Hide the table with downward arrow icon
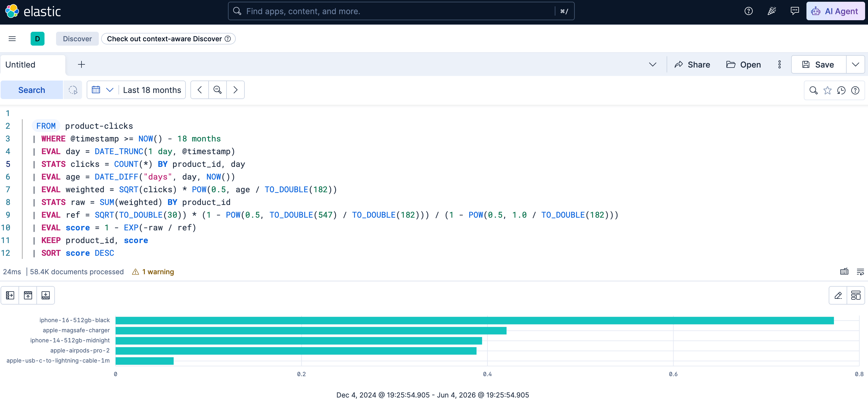The width and height of the screenshot is (868, 403). point(45,295)
